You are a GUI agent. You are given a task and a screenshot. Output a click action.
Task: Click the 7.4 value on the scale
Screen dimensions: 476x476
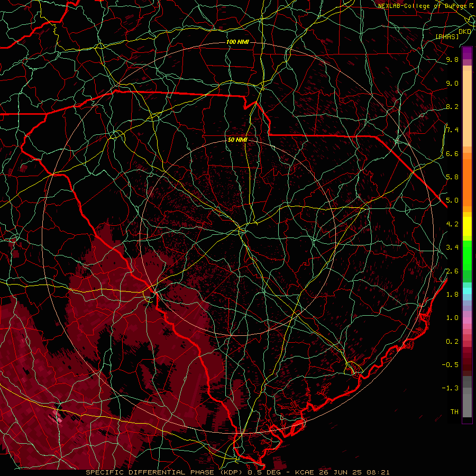(452, 130)
